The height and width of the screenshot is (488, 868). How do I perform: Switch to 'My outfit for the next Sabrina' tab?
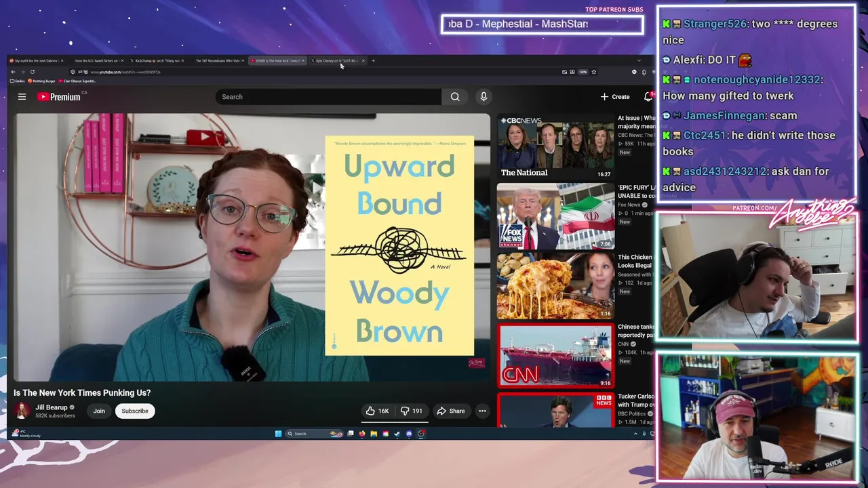37,61
